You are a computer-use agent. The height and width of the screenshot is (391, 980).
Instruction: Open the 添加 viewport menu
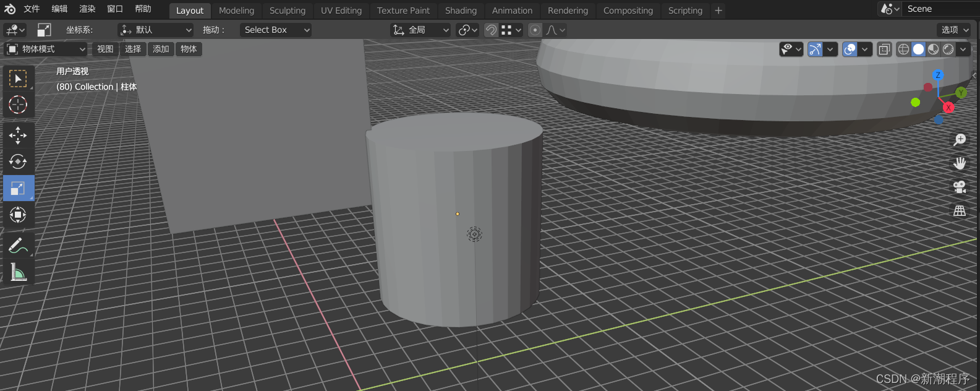161,49
